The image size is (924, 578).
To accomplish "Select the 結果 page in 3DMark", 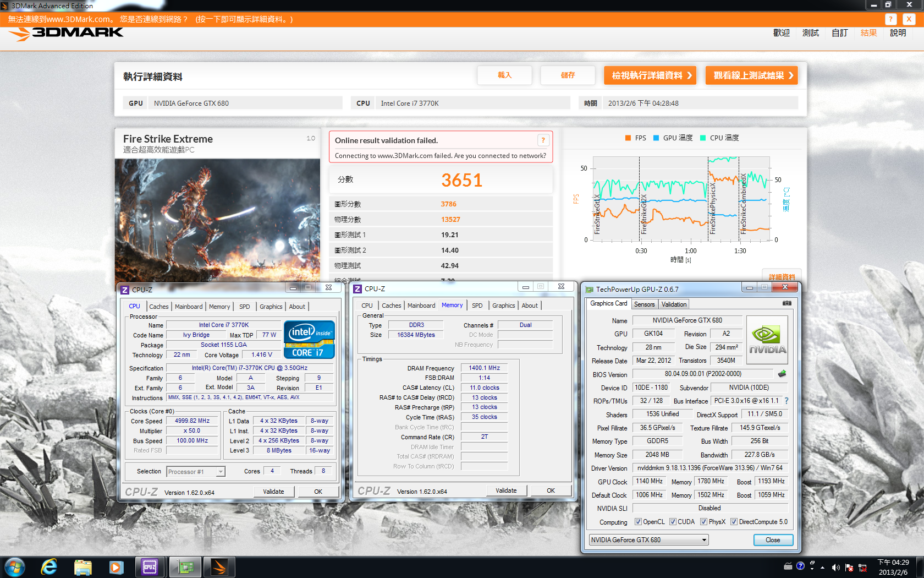I will pyautogui.click(x=868, y=33).
